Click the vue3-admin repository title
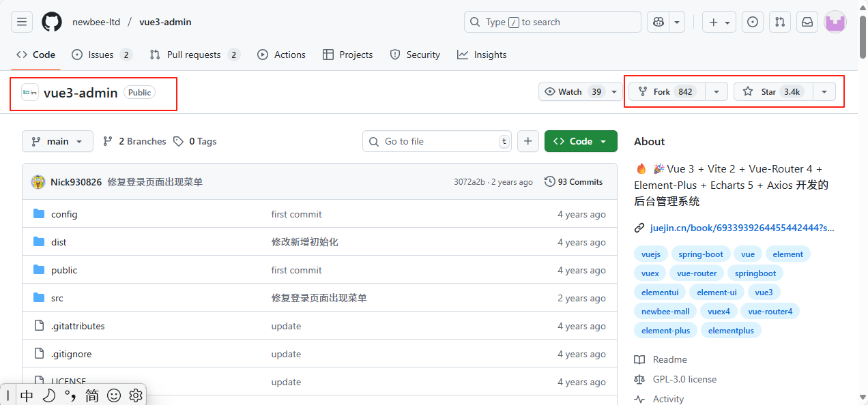This screenshot has height=405, width=868. (x=81, y=92)
